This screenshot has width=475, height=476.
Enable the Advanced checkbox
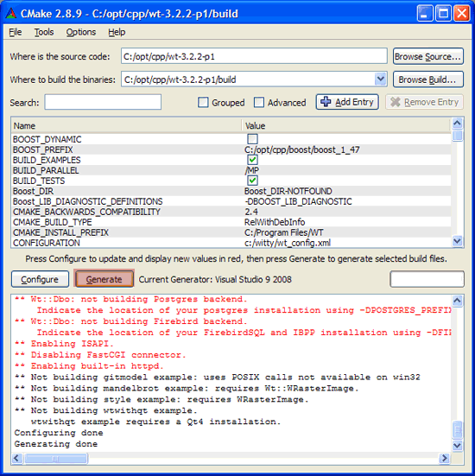point(259,102)
